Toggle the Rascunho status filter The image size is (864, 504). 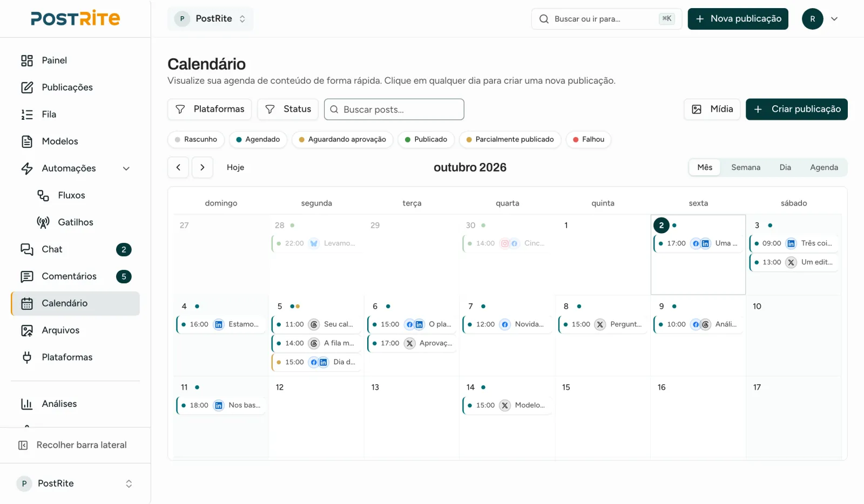[x=195, y=139]
